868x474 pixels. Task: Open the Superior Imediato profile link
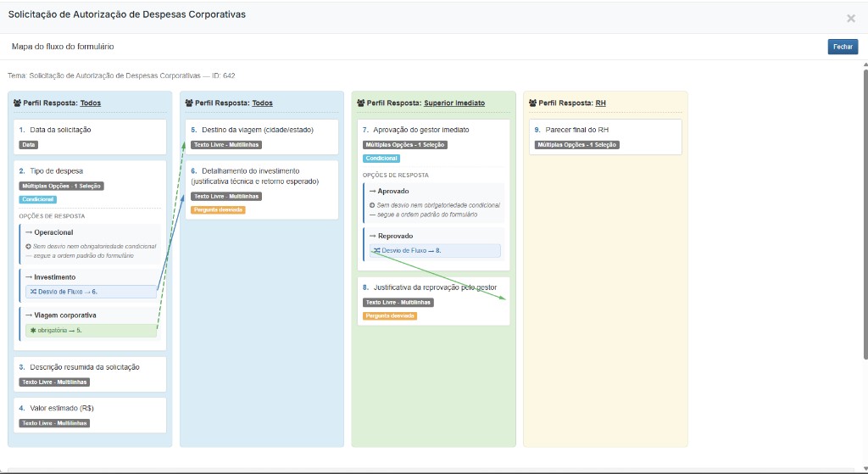(454, 103)
